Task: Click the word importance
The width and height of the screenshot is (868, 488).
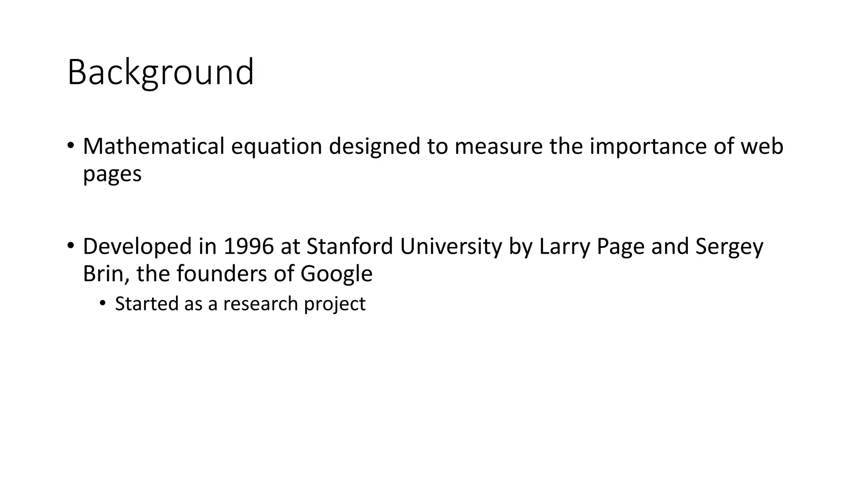Action: point(648,147)
